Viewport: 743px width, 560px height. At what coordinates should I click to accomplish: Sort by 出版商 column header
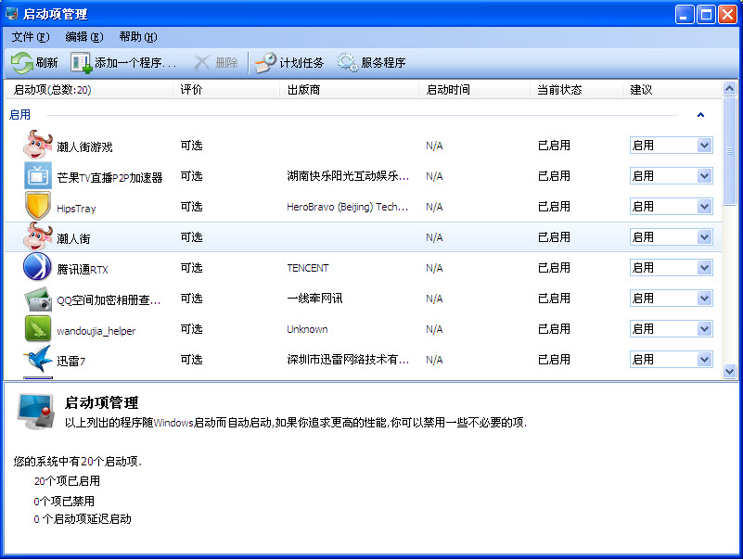350,90
